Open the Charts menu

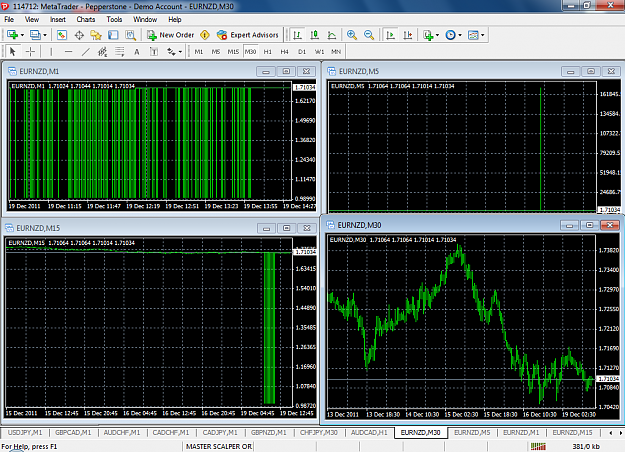[x=86, y=19]
